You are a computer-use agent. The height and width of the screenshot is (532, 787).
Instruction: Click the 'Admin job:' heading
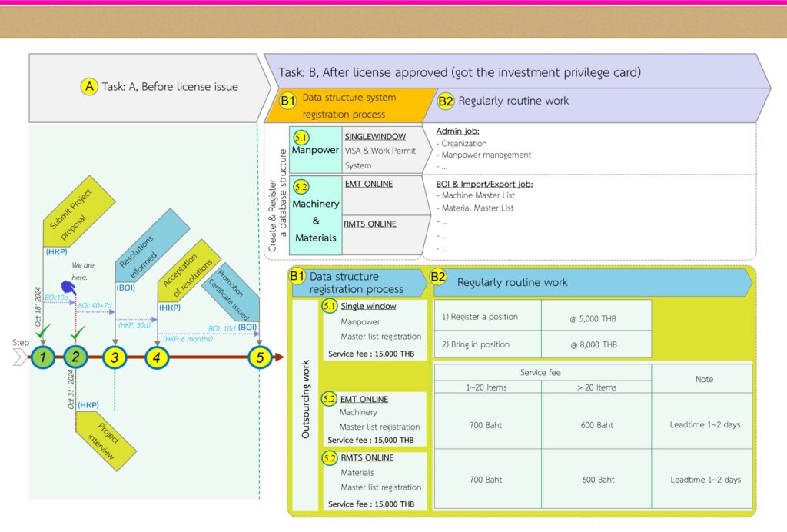point(458,131)
